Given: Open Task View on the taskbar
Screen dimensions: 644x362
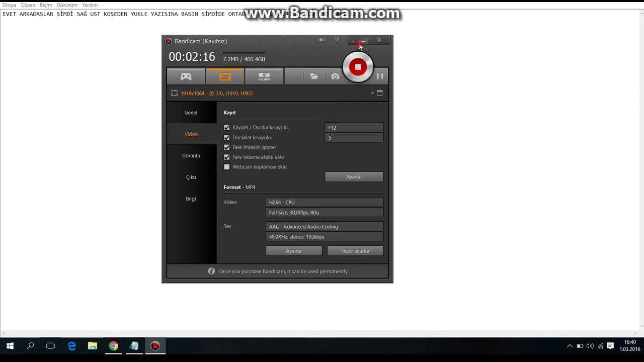Looking at the screenshot, I should coord(50,346).
